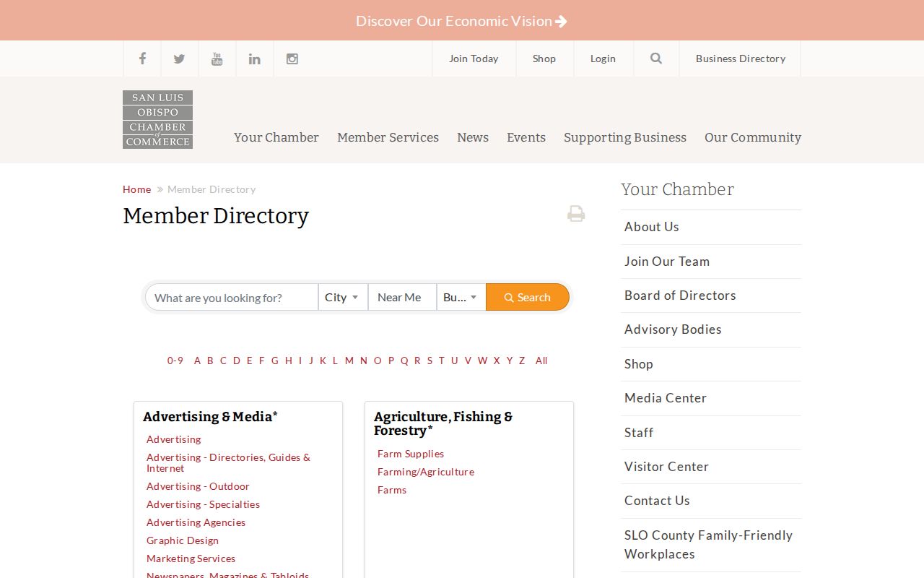Click the magnifier search icon in top bar
Image resolution: width=924 pixels, height=578 pixels.
point(656,59)
